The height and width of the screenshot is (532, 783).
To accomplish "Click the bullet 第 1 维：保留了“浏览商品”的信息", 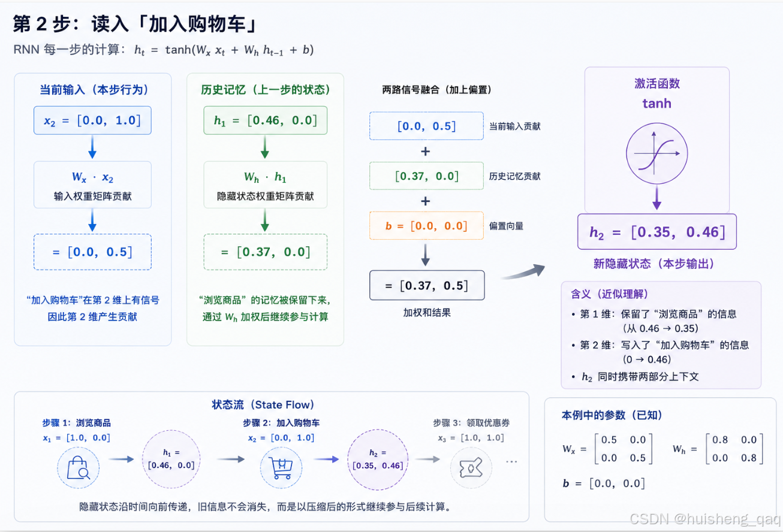I will [653, 314].
